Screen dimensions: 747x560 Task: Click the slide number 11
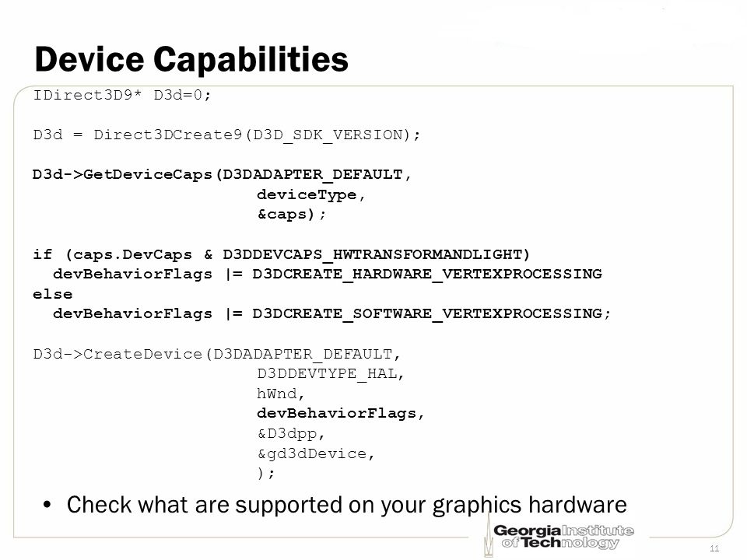point(714,548)
